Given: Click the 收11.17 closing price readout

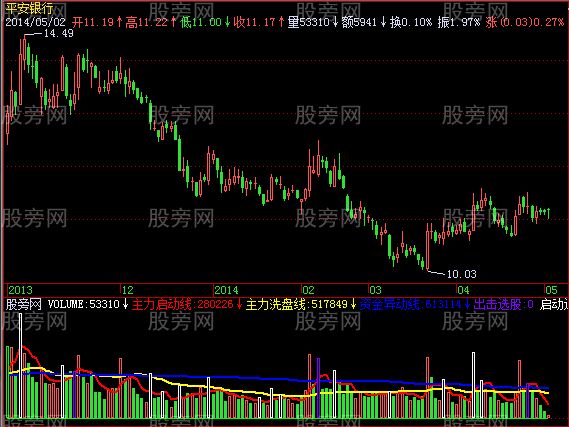Looking at the screenshot, I should 255,22.
